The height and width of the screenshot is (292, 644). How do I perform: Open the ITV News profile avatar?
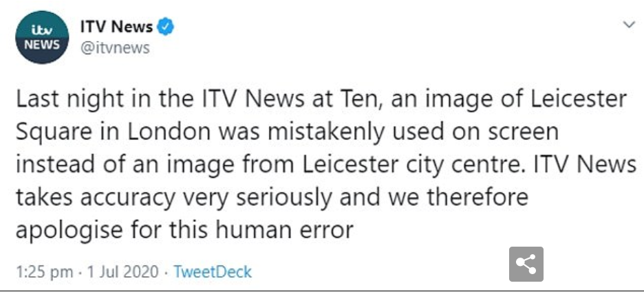(x=42, y=37)
